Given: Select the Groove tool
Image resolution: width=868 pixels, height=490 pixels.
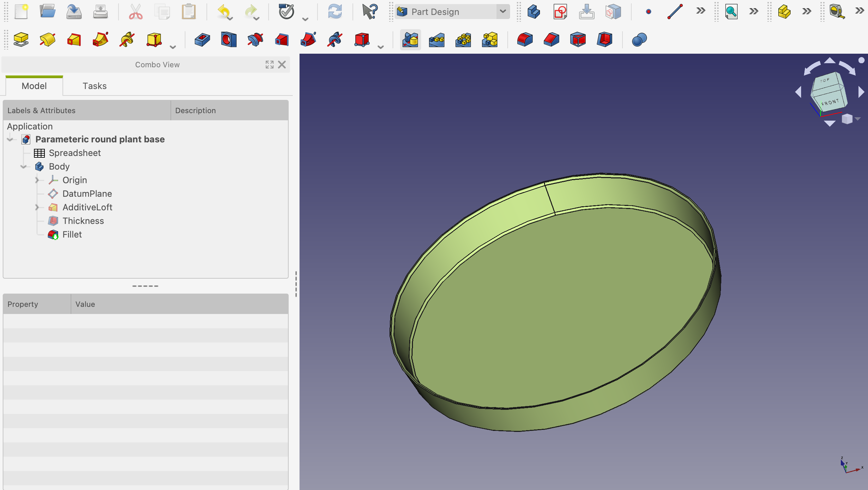Looking at the screenshot, I should point(255,40).
